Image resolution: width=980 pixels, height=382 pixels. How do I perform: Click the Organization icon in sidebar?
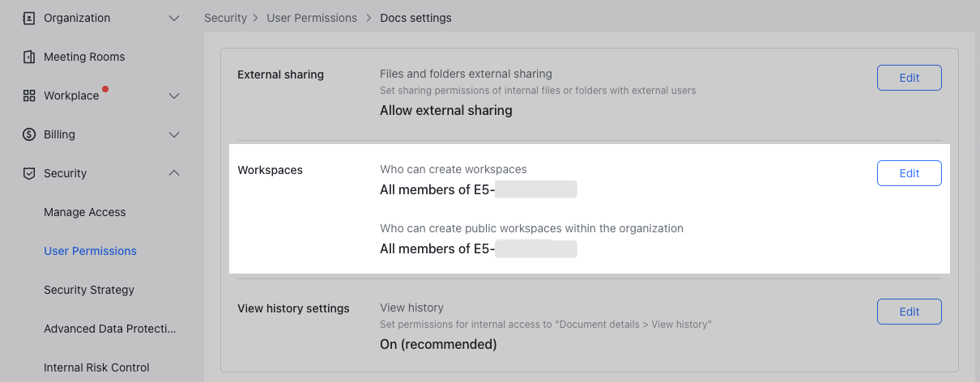coord(29,18)
